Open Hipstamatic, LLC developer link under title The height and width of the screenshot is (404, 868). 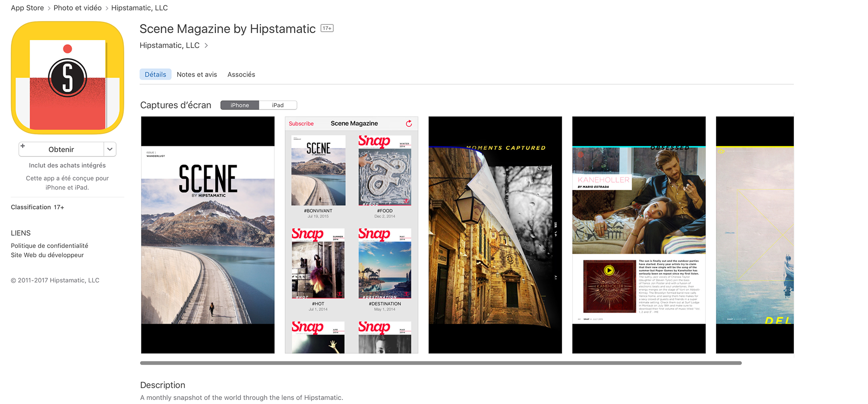[170, 45]
